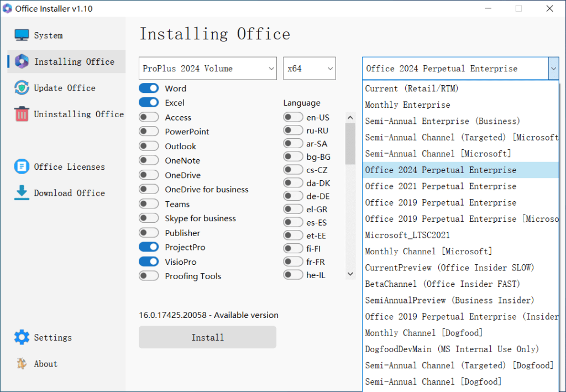Select Monthly Channel [Dogfood] option

pyautogui.click(x=460, y=333)
